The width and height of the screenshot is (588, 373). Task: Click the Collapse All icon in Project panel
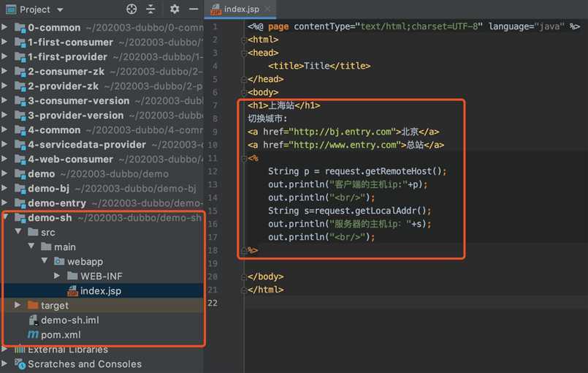point(151,10)
